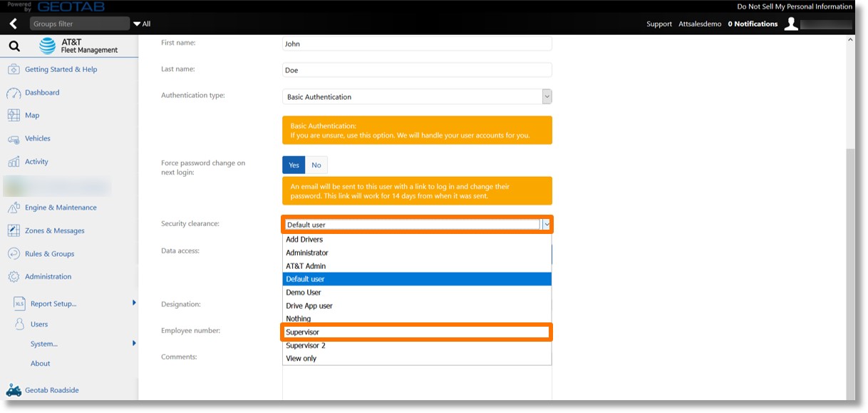Open the Authentication type dropdown
This screenshot has height=413, width=868.
pos(417,96)
